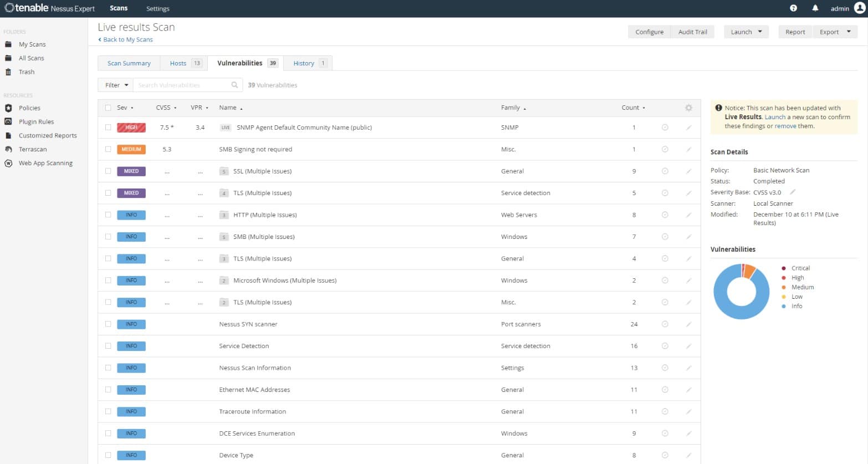
Task: Click the Configure button
Action: tap(649, 32)
